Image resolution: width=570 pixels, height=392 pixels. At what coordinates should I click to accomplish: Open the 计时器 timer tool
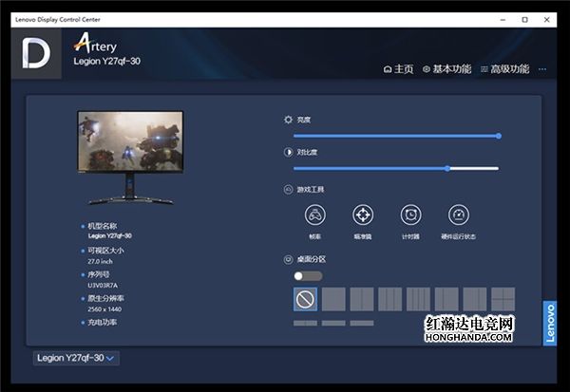410,215
